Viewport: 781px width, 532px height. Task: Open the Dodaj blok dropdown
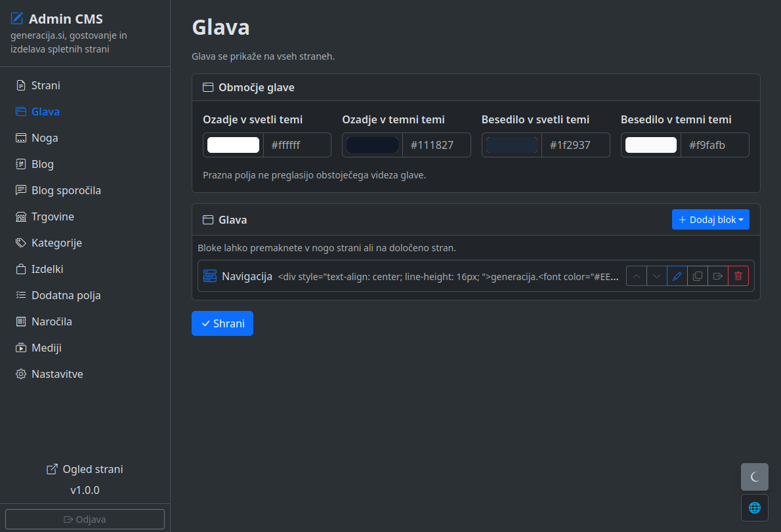(710, 220)
